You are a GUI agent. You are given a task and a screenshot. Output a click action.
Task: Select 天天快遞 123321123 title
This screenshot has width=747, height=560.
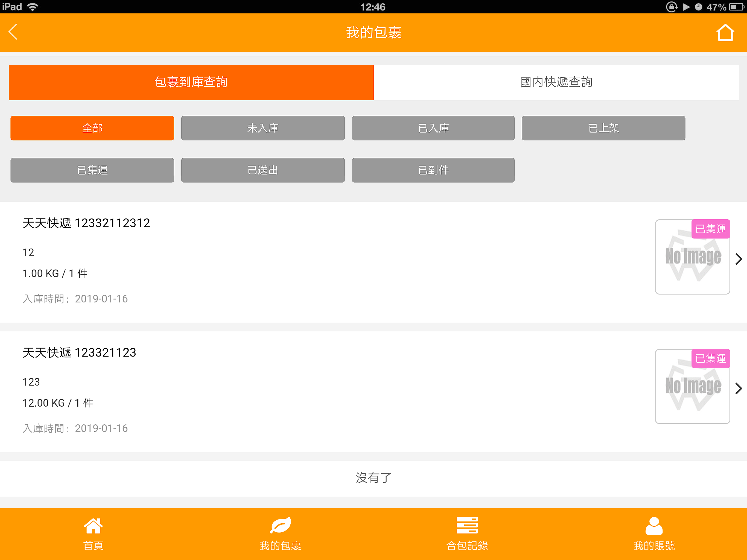click(x=79, y=353)
